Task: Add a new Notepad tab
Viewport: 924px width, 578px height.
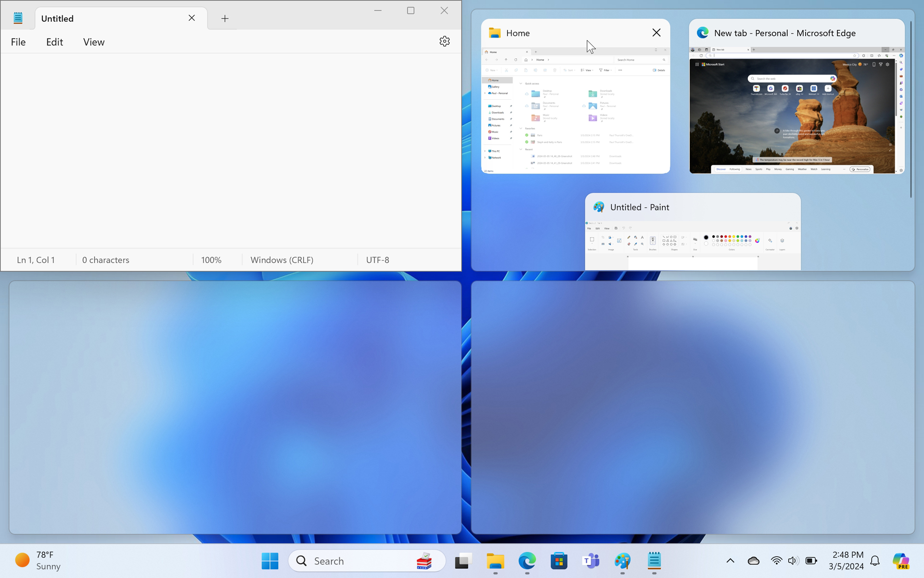Action: [x=225, y=18]
